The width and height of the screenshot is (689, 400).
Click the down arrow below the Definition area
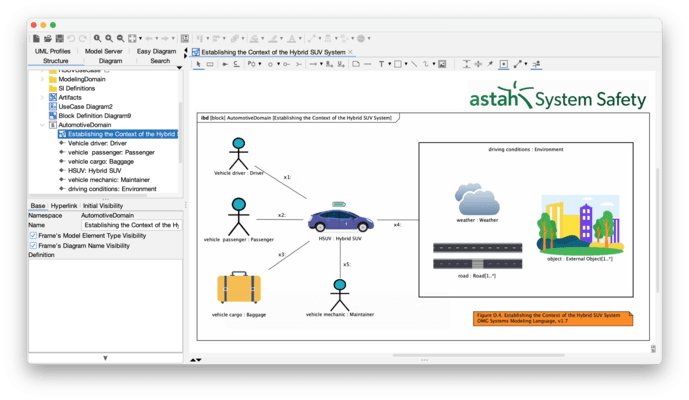pyautogui.click(x=105, y=358)
